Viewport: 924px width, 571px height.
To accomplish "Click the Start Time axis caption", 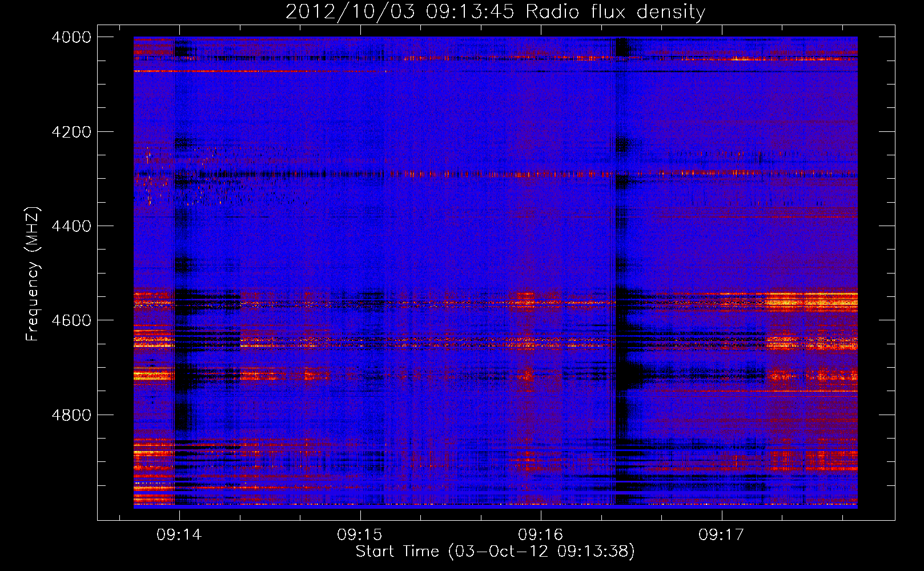I will (495, 552).
